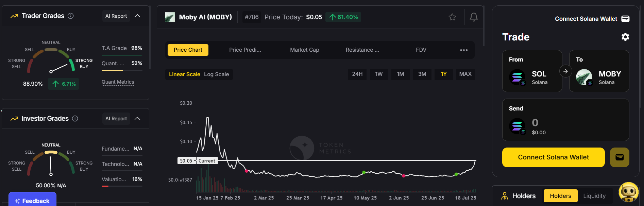Click the swap arrow between From and To
644x206 pixels.
pyautogui.click(x=565, y=71)
